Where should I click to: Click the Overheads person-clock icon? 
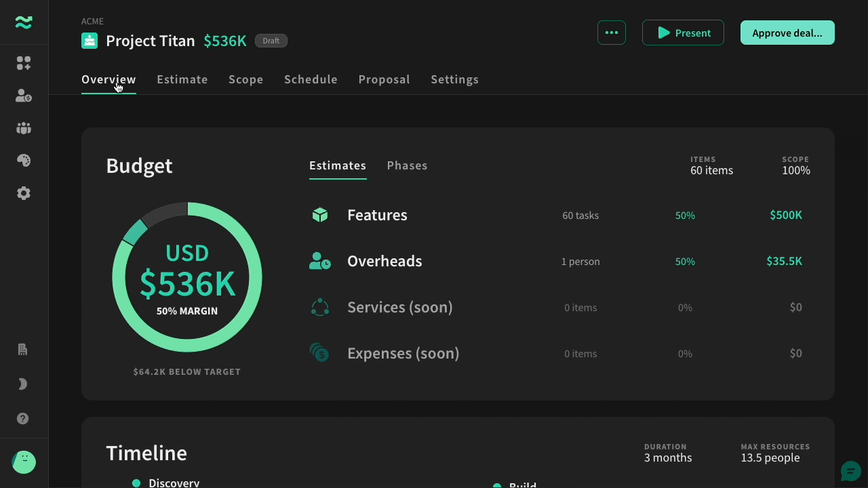[x=320, y=261]
